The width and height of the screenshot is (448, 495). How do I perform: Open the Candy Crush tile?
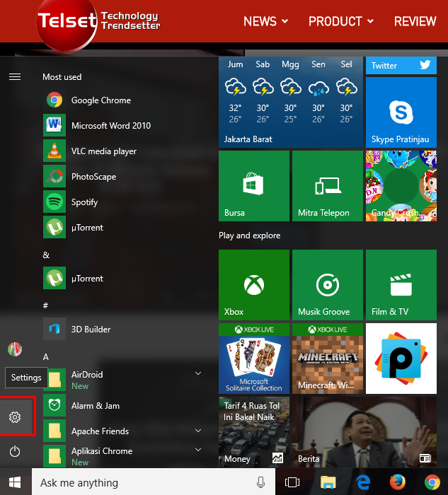click(x=401, y=186)
